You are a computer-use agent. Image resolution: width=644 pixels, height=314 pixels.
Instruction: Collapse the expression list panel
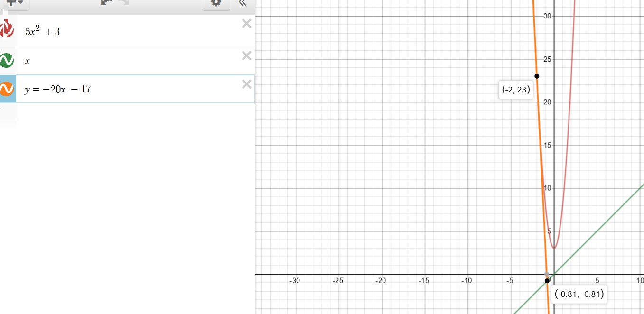(x=243, y=3)
